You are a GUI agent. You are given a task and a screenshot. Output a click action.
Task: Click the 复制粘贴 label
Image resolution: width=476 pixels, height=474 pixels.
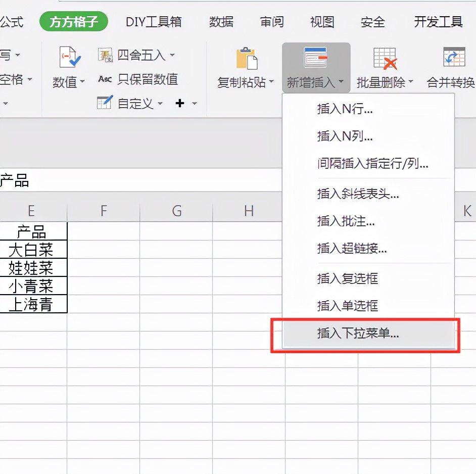click(x=242, y=82)
